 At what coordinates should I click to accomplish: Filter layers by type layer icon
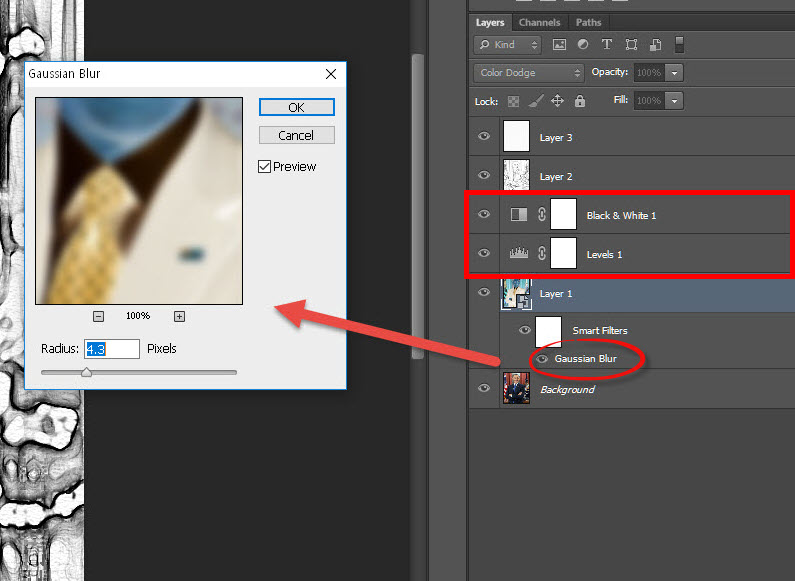coord(606,45)
